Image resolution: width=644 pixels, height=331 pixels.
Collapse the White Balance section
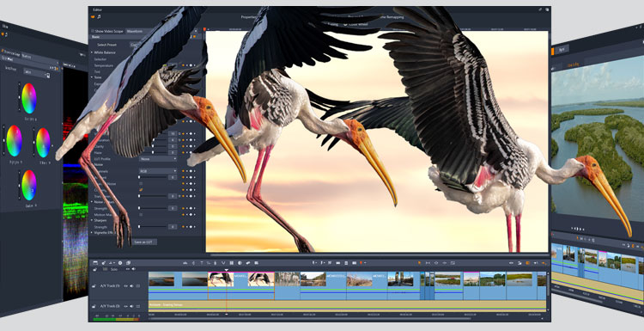[x=92, y=52]
